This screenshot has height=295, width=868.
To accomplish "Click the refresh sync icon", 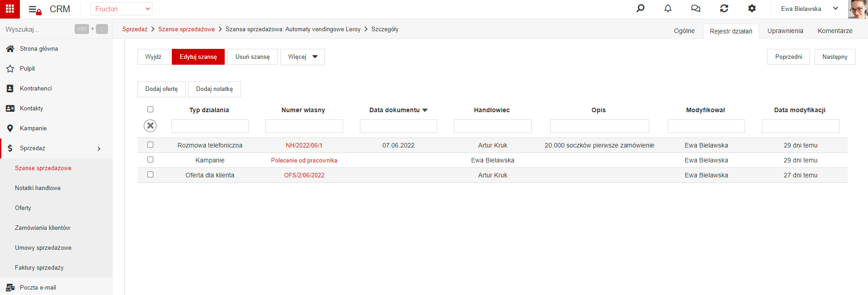I will 724,9.
